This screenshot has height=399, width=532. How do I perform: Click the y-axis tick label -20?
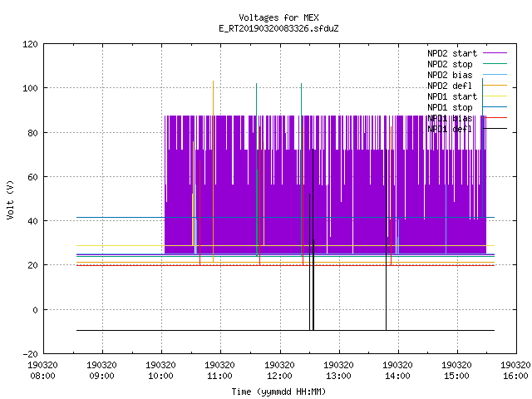click(x=30, y=354)
